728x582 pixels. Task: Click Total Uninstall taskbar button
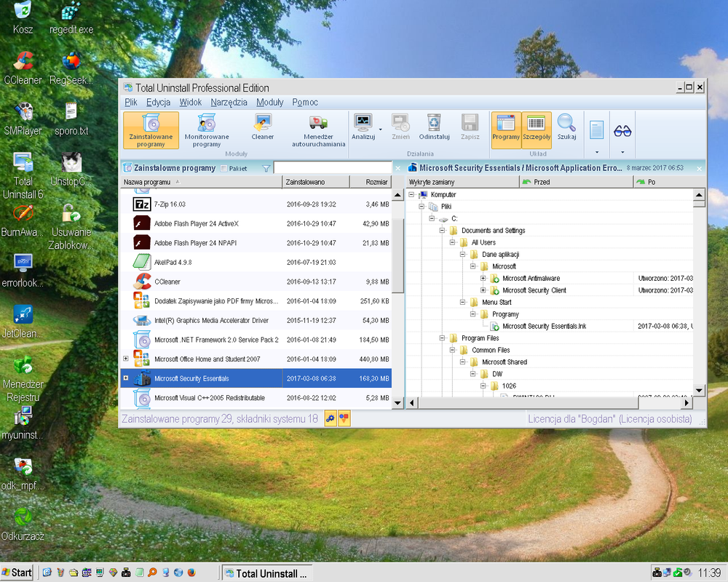tap(266, 573)
